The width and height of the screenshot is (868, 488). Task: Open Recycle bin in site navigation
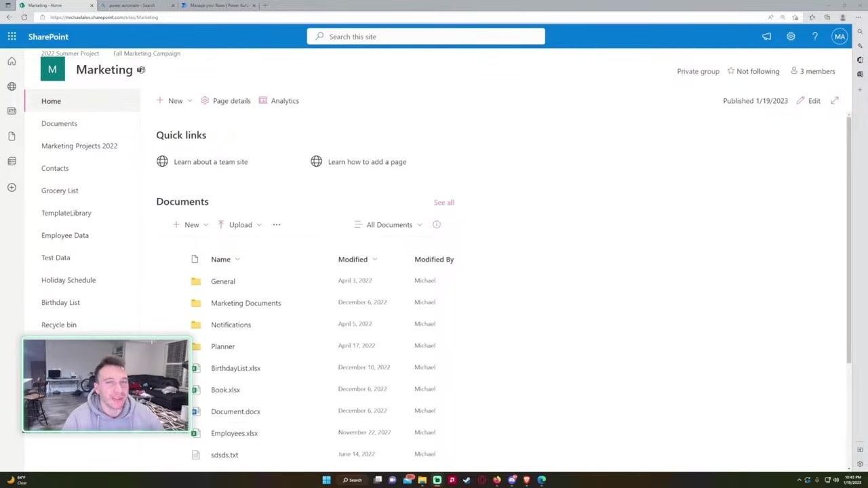pyautogui.click(x=59, y=325)
